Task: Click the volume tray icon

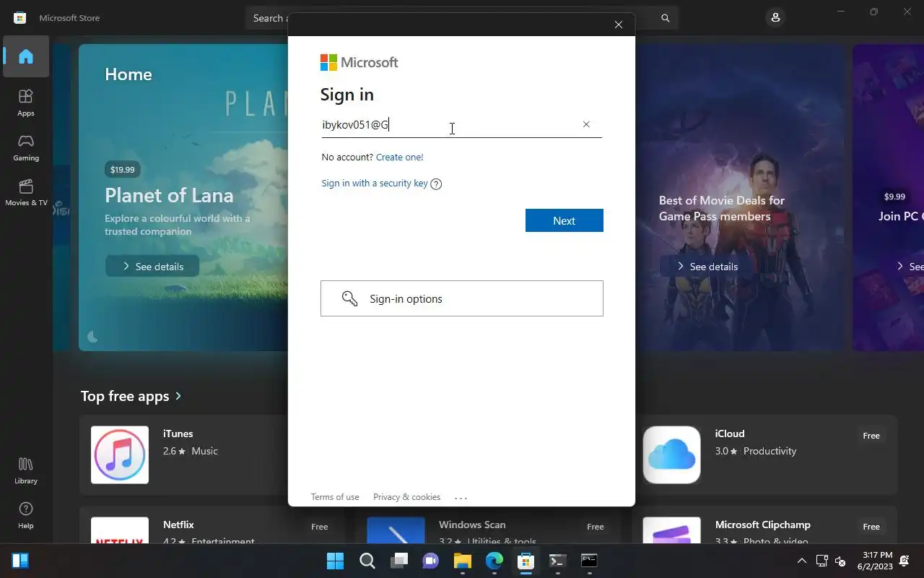Action: pos(840,561)
